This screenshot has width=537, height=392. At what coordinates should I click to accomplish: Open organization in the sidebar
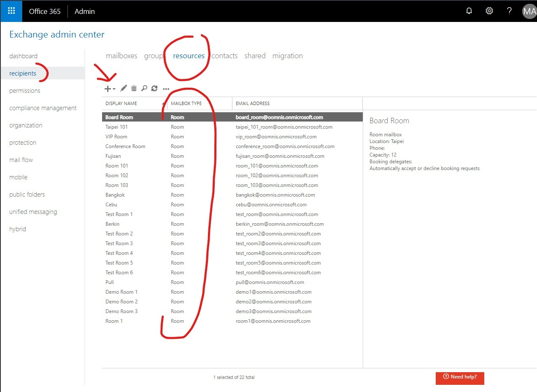26,125
